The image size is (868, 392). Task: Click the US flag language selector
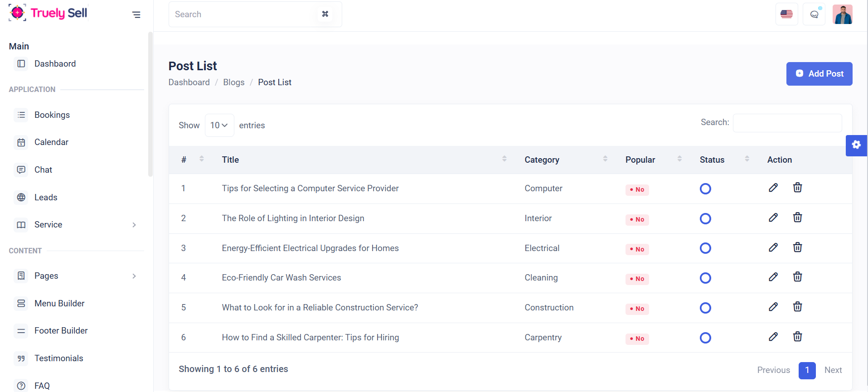pyautogui.click(x=786, y=15)
